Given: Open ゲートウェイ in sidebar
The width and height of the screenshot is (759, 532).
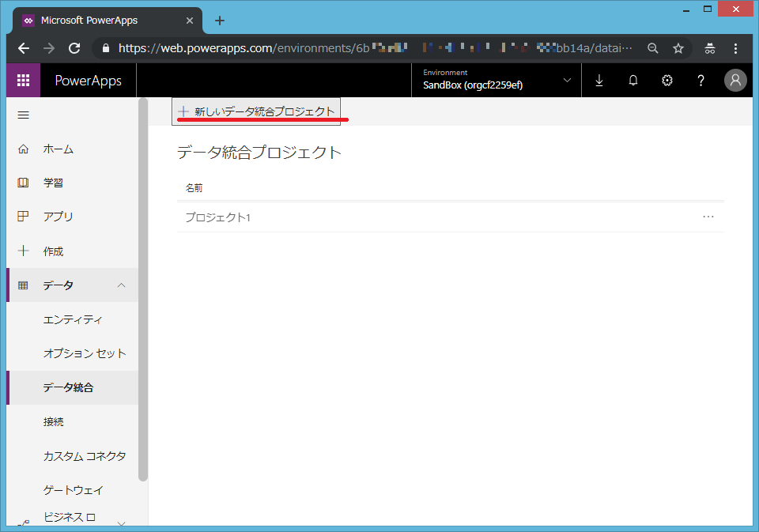Looking at the screenshot, I should (73, 490).
